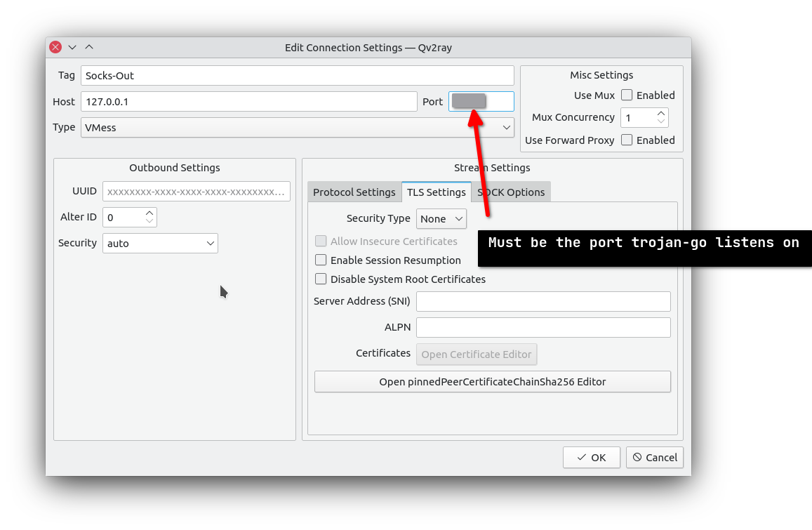The width and height of the screenshot is (812, 530).
Task: Switch to the SOCK Options tab
Action: (x=512, y=192)
